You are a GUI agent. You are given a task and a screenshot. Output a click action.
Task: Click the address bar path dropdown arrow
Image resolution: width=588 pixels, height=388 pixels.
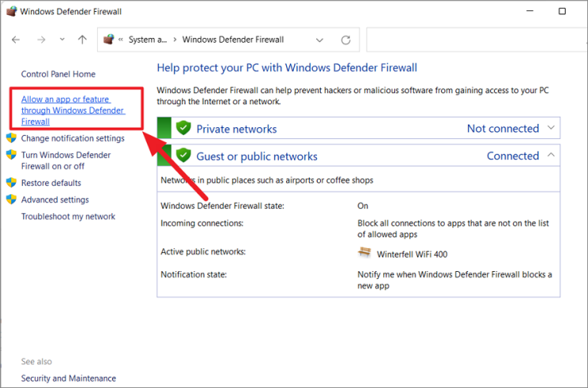(319, 40)
